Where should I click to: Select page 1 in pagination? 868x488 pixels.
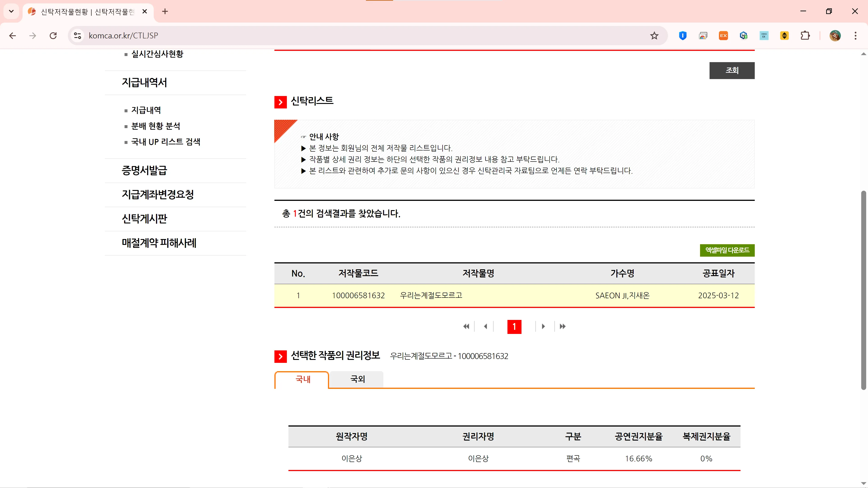coord(514,327)
